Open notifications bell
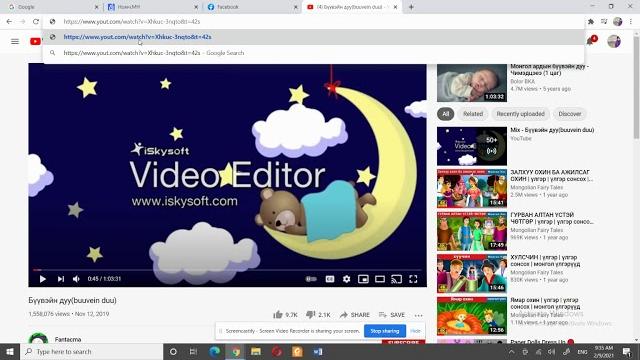The image size is (640, 360). click(x=591, y=41)
